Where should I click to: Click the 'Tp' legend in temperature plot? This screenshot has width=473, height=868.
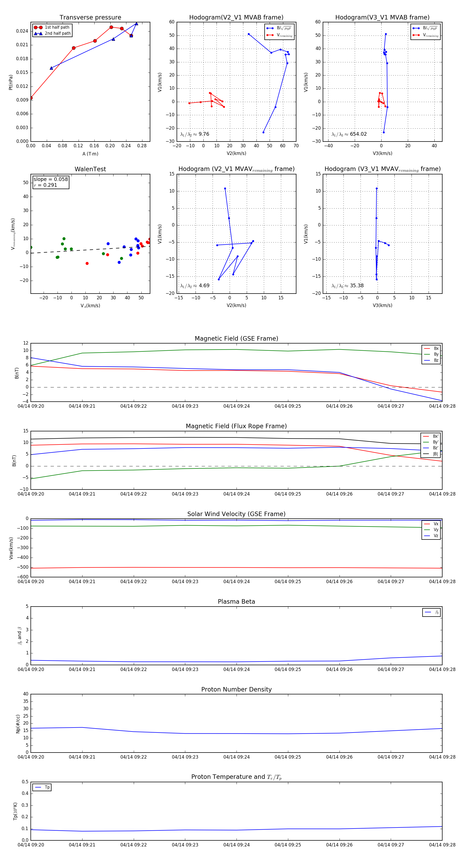(x=42, y=788)
